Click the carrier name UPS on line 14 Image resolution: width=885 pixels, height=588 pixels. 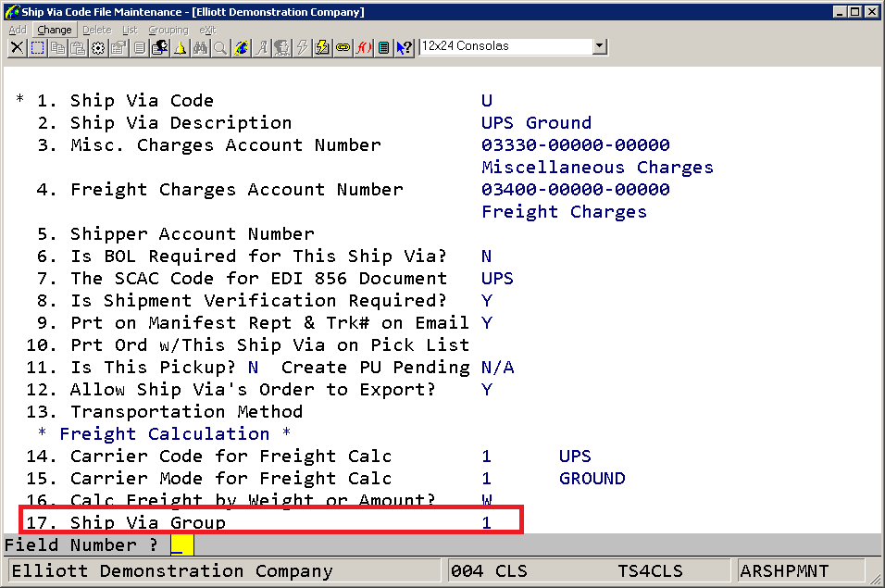point(575,457)
